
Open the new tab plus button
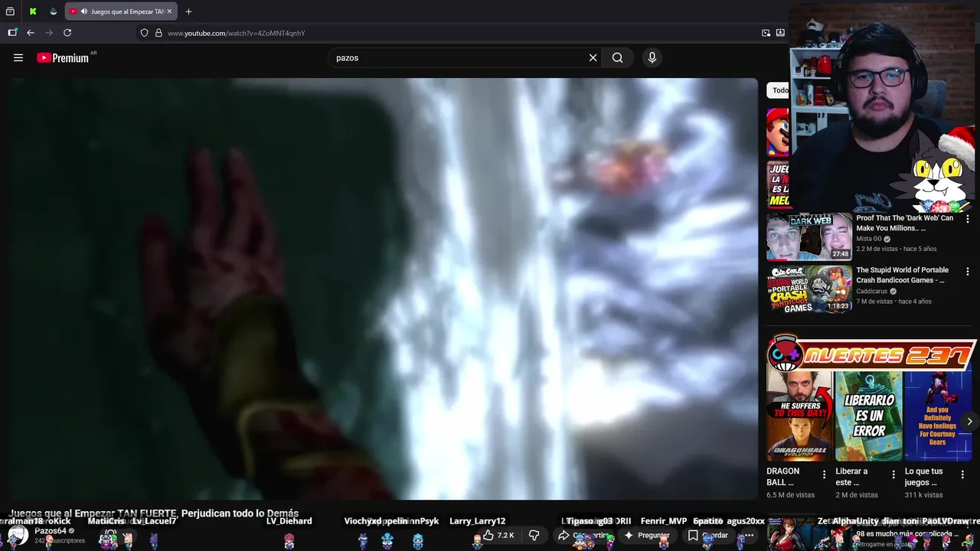coord(188,11)
